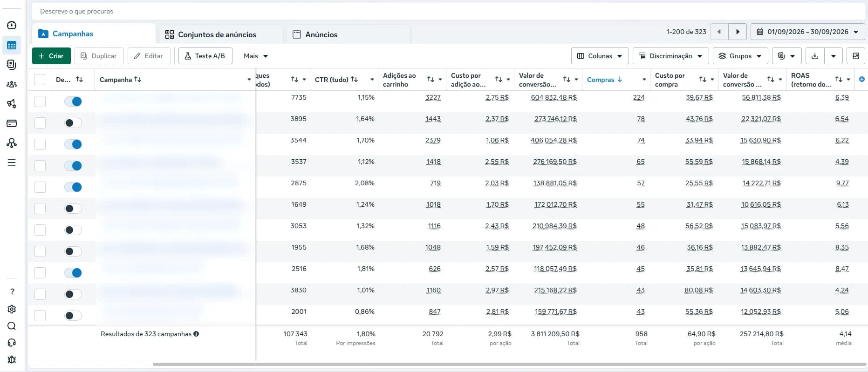
Task: Go to the next results page arrow
Action: pyautogui.click(x=738, y=32)
